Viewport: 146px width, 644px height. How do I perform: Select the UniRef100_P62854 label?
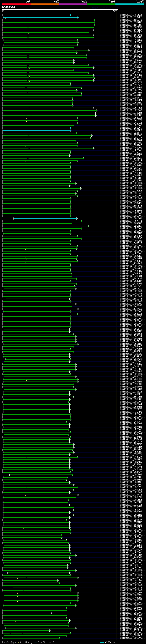coord(131,211)
